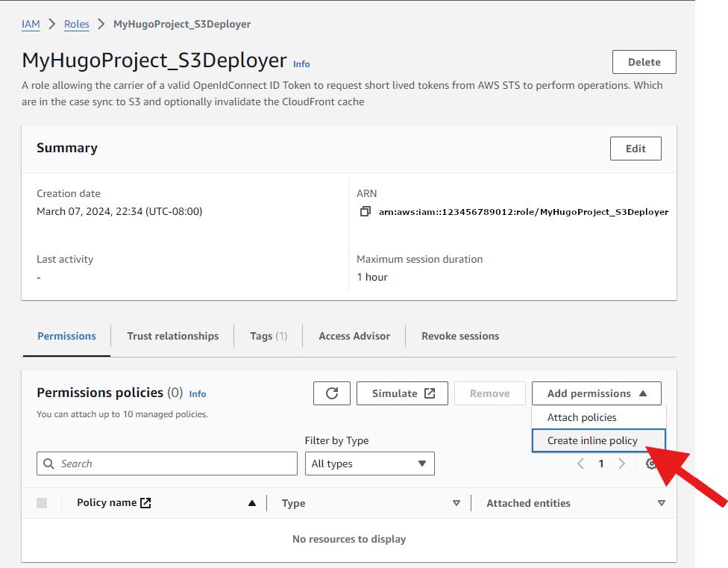Open the Trust relationships tab

point(173,336)
